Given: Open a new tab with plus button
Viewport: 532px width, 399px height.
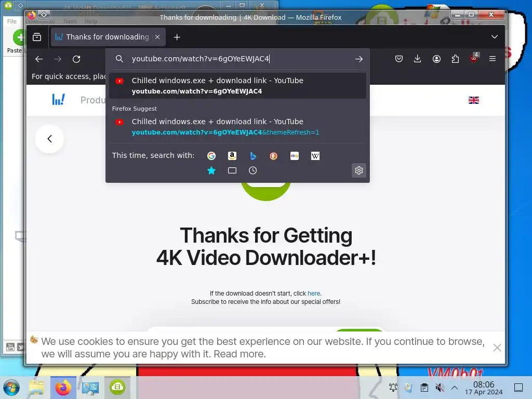Looking at the screenshot, I should coord(177,37).
